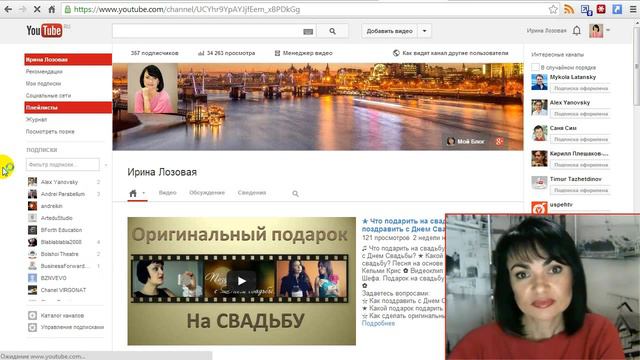Screen dimensions: 640x360
Task: Open Сведения tab
Action: pyautogui.click(x=252, y=193)
